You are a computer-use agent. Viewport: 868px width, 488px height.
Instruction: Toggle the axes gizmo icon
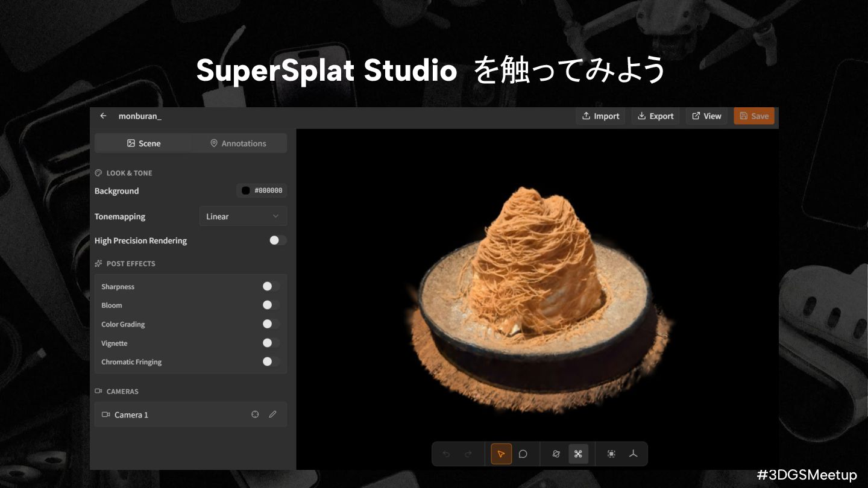tap(633, 454)
